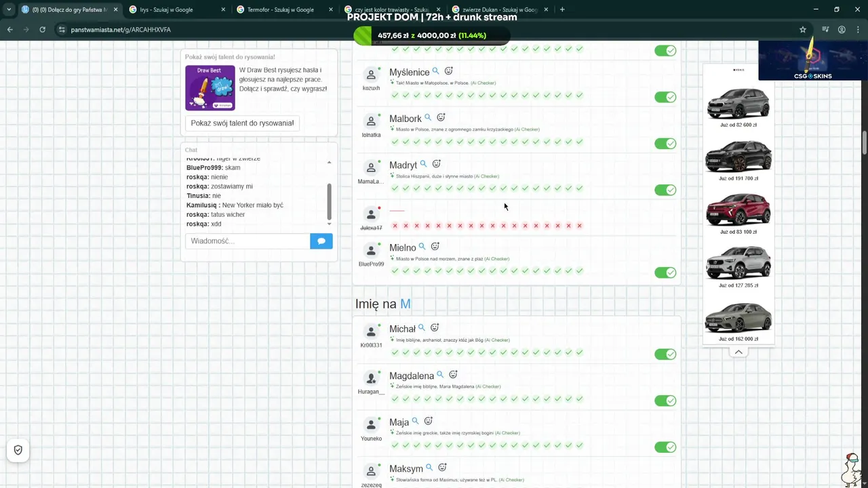868x488 pixels.
Task: Open a new browser tab
Action: coord(562,9)
